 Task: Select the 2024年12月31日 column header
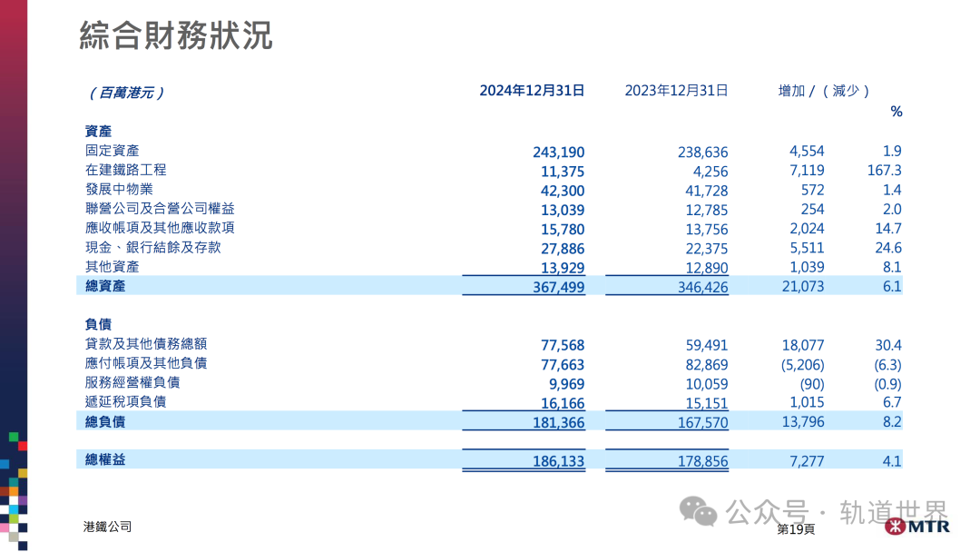click(532, 91)
